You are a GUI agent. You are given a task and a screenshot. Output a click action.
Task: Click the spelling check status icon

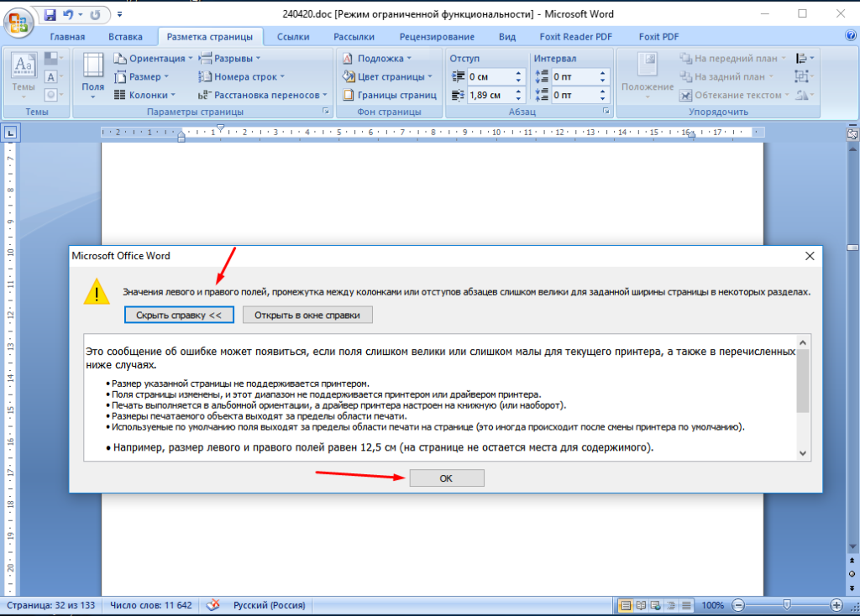(x=212, y=606)
